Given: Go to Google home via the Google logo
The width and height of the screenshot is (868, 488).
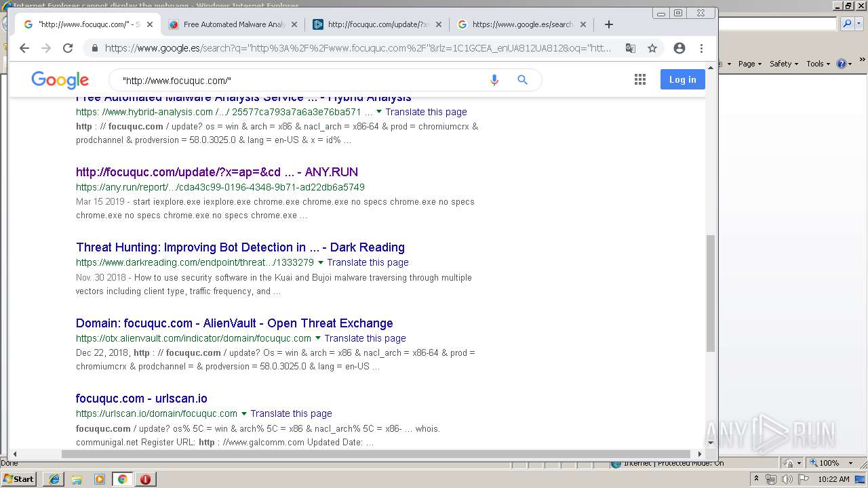Looking at the screenshot, I should pos(60,80).
